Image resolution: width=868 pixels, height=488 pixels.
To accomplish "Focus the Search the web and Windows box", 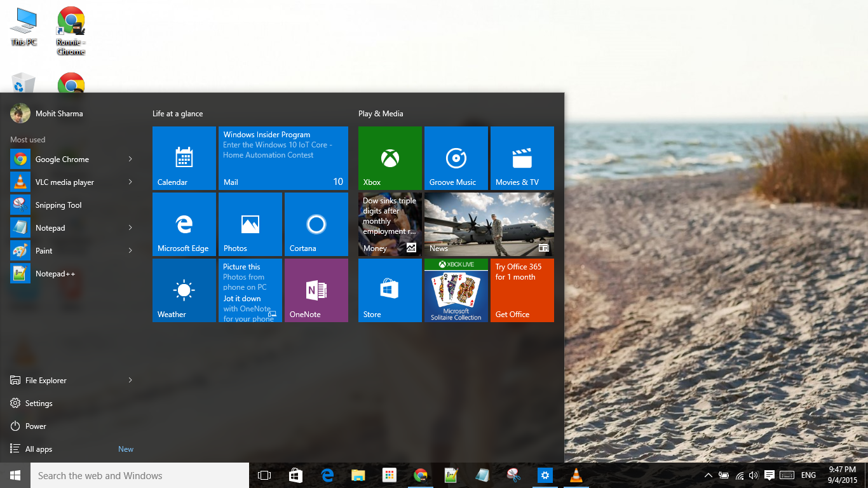I will pos(140,475).
